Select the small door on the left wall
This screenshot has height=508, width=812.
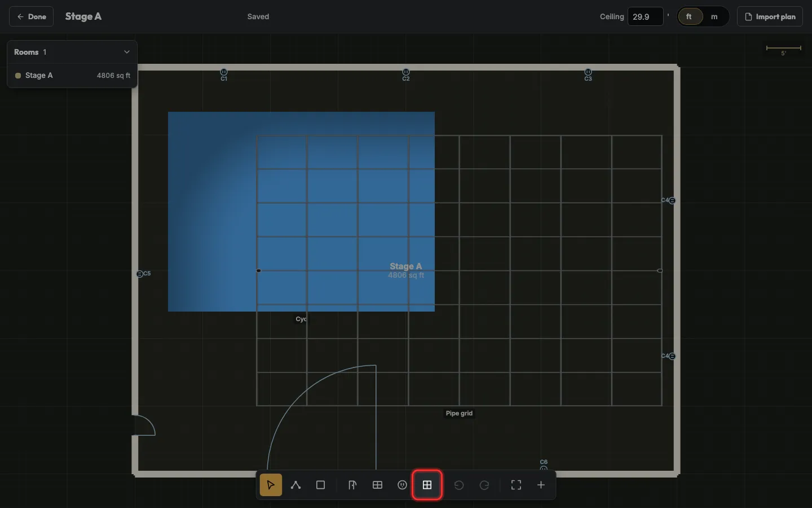coord(144,425)
